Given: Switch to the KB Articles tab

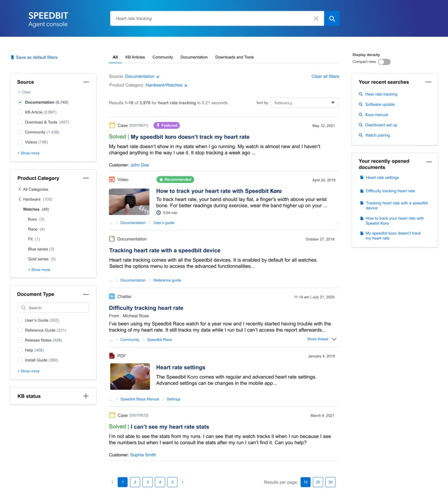Looking at the screenshot, I should [135, 57].
